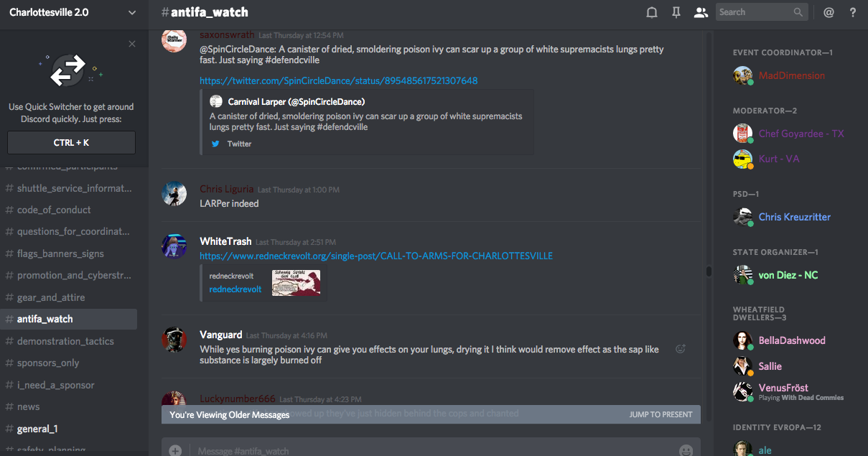Open help question mark icon
Screen dimensions: 868x456
(853, 12)
